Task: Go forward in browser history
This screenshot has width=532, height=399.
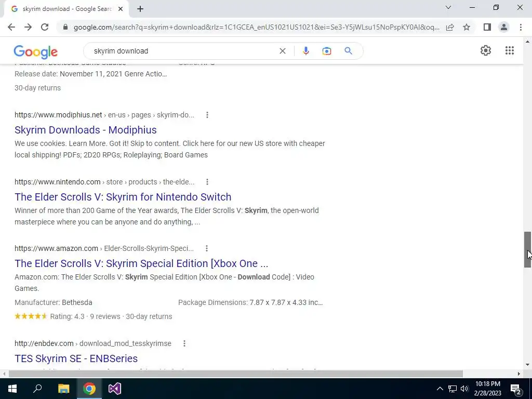Action: tap(28, 27)
